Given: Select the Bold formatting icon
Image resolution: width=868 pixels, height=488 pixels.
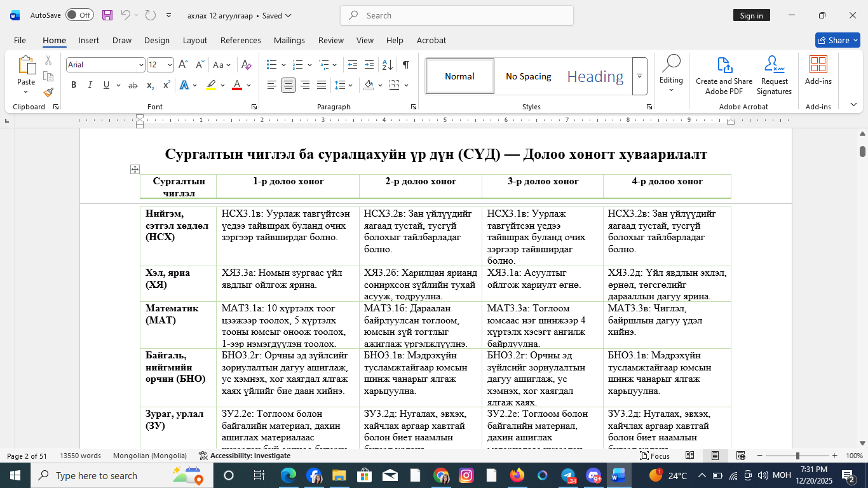Looking at the screenshot, I should pyautogui.click(x=73, y=85).
